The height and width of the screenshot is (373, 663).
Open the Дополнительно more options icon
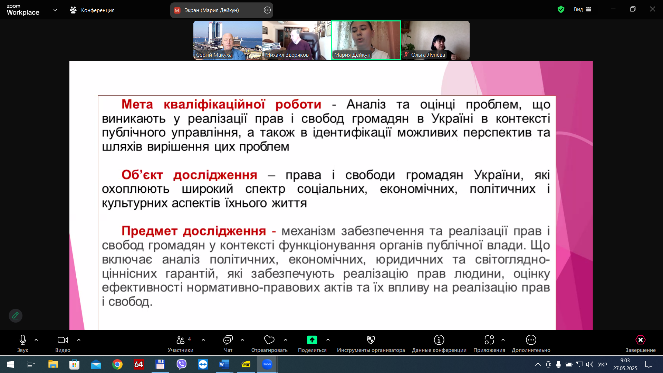tap(531, 340)
